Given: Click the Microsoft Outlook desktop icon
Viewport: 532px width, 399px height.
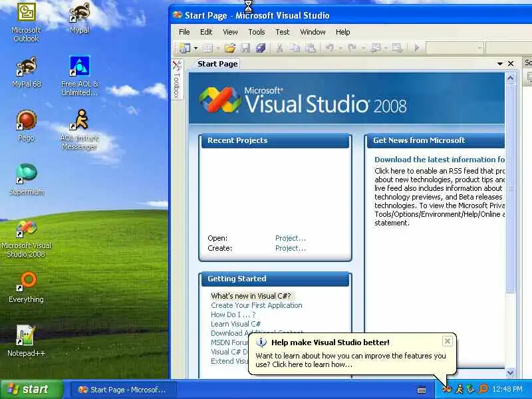Looking at the screenshot, I should point(26,23).
